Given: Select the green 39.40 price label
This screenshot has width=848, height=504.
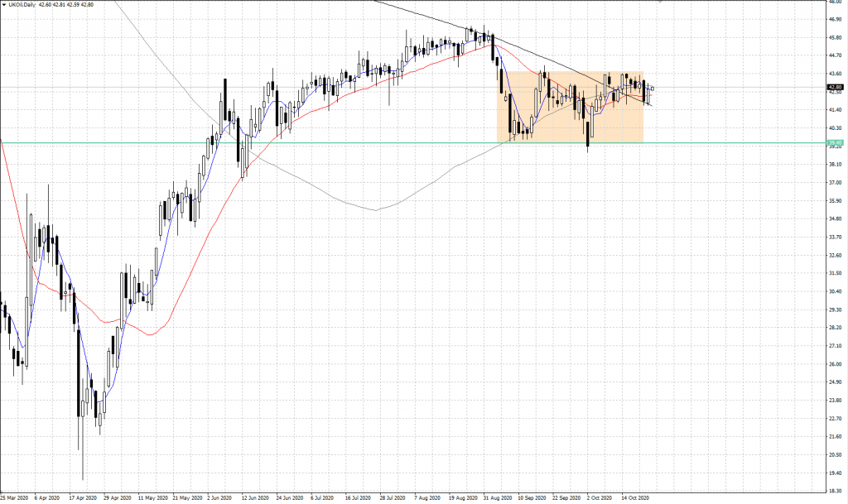Looking at the screenshot, I should coord(835,143).
